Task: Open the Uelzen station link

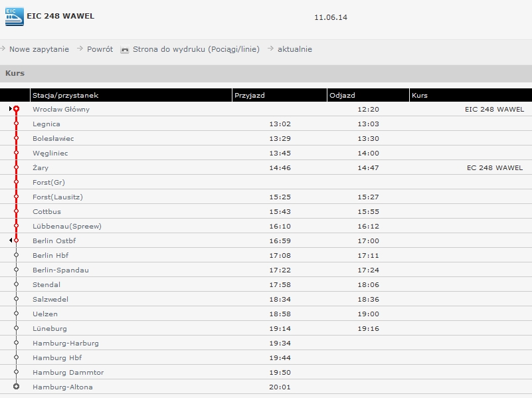Action: point(45,314)
